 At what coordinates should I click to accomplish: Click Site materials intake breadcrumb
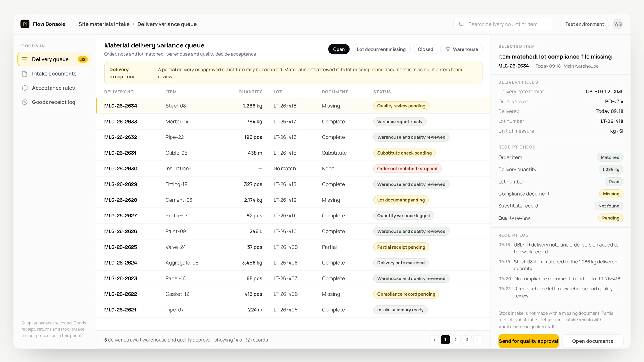(104, 24)
